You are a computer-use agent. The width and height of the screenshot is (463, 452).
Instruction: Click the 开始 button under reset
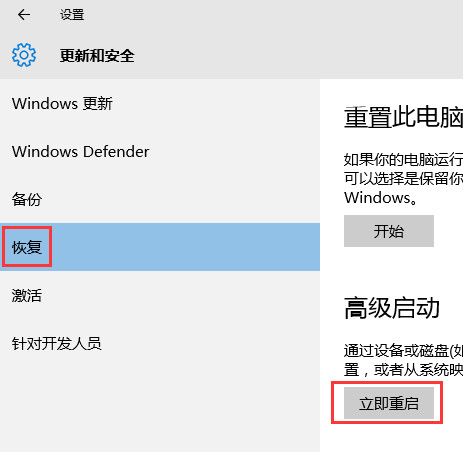[x=389, y=231]
